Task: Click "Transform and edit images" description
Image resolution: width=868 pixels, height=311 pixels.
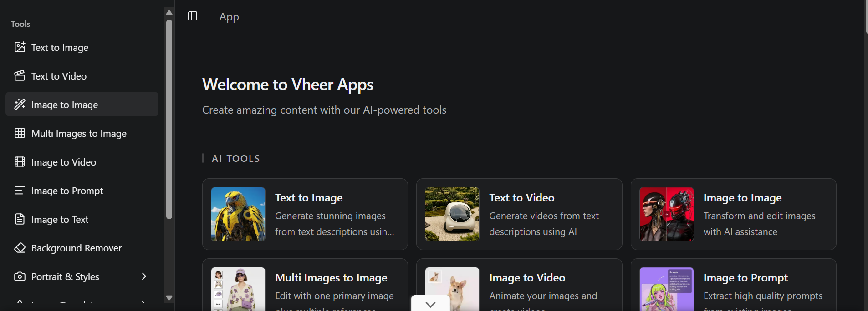Action: click(759, 216)
